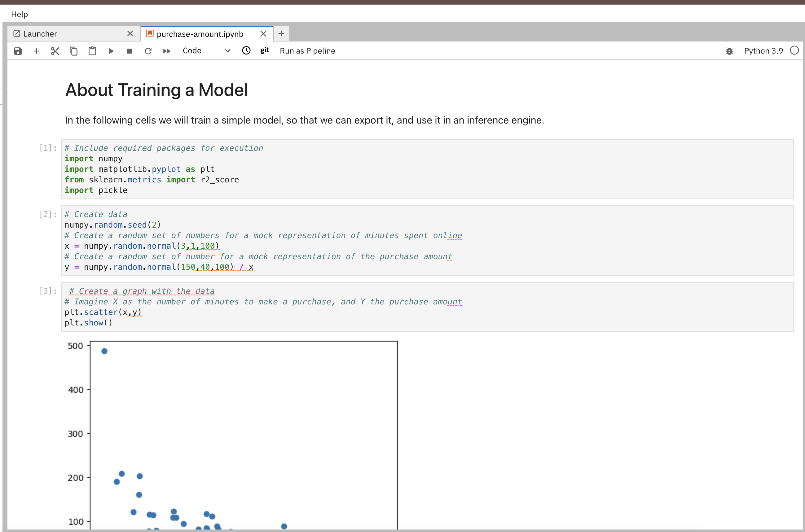805x532 pixels.
Task: Click the intro paragraph about inference engine
Action: [x=304, y=120]
